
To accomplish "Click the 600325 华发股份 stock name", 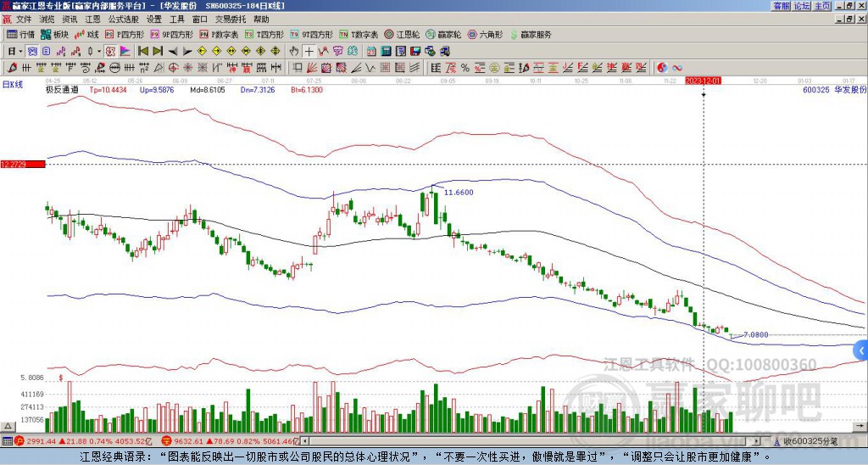I will (x=834, y=89).
